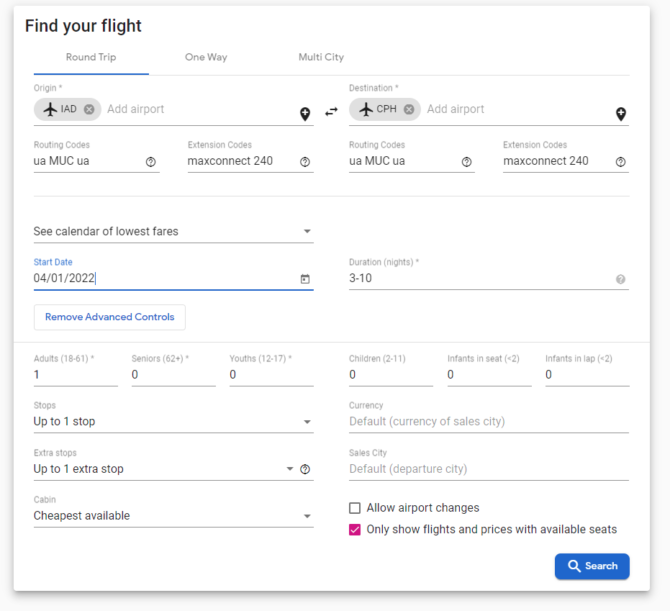Show help for Duration nights field
Image resolution: width=670 pixels, height=611 pixels.
coord(620,279)
